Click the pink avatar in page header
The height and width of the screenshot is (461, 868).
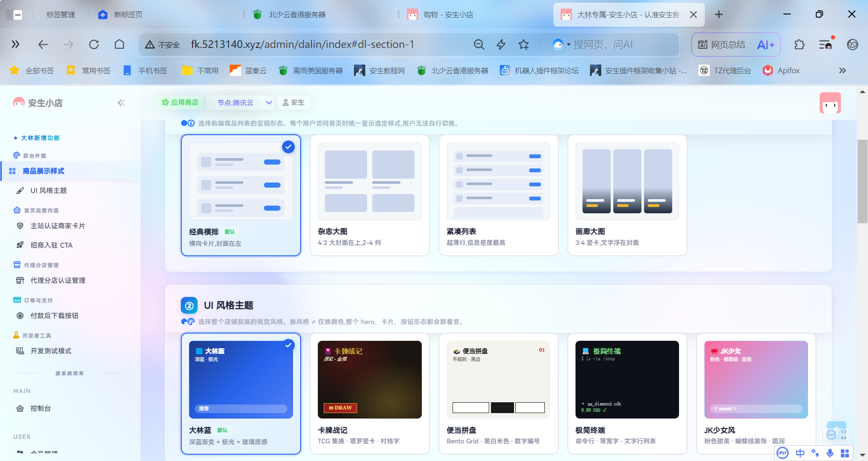830,103
